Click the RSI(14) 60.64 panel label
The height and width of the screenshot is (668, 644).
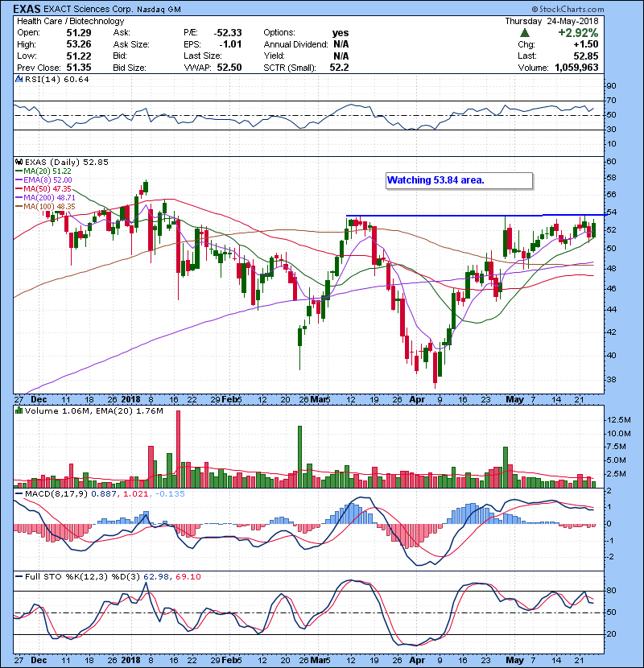(x=56, y=79)
